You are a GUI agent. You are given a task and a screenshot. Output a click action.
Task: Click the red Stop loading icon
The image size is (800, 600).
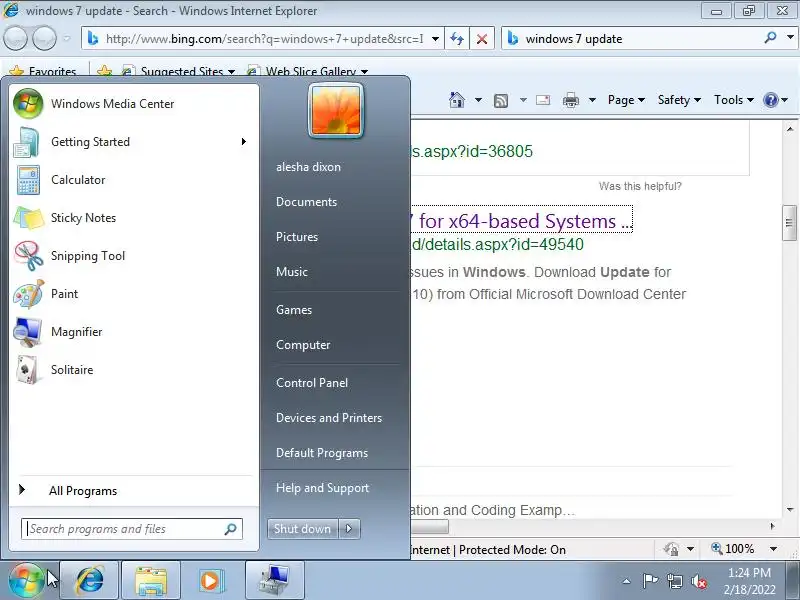point(482,39)
